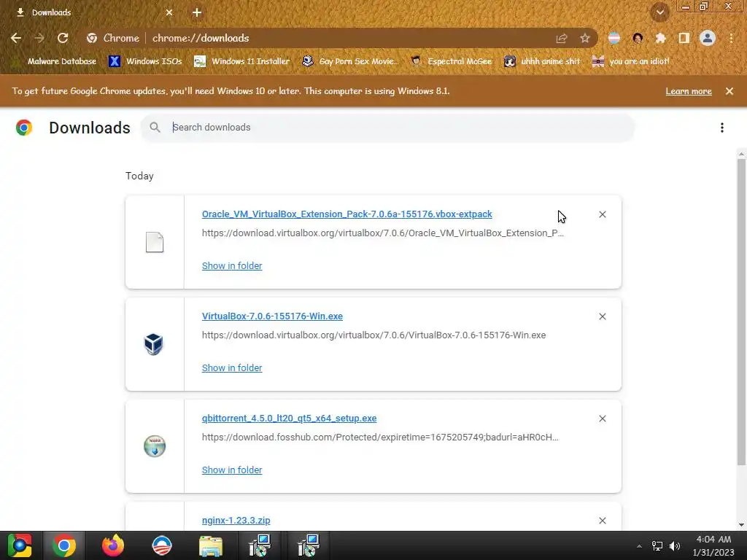747x560 pixels.
Task: Open the uhhh anime shit bookmark
Action: (543, 61)
